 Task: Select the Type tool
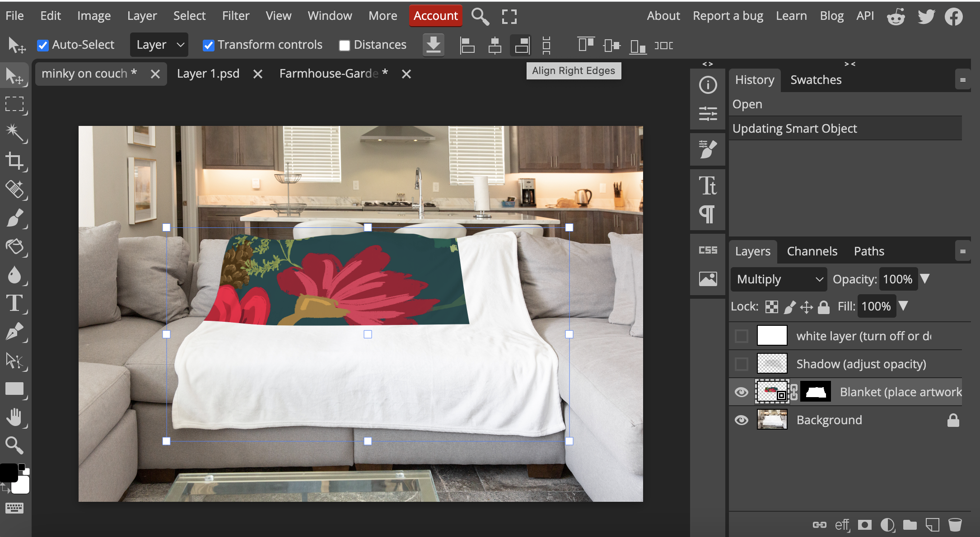pos(15,303)
